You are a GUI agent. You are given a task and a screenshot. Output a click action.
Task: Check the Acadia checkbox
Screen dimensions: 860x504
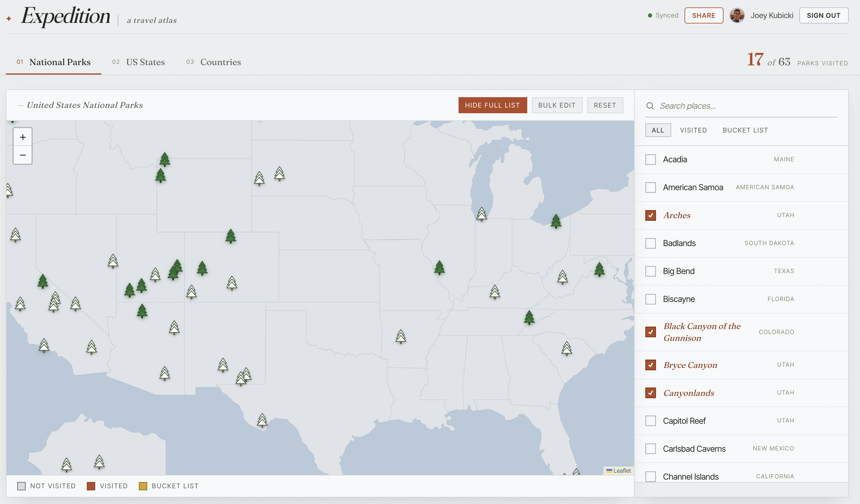tap(651, 159)
